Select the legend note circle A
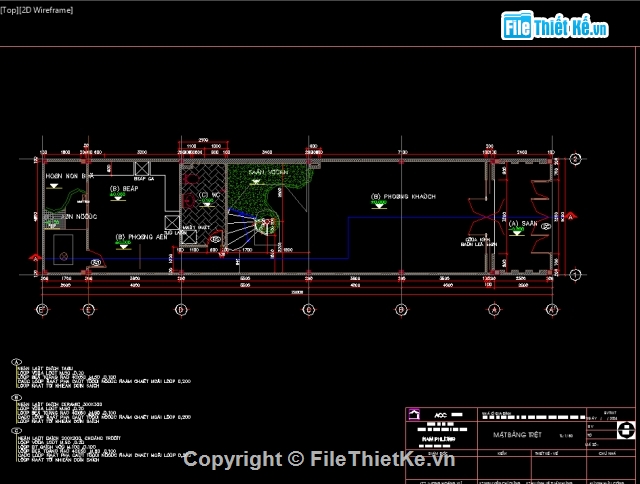Screen dimensions: 640x484 16,362
